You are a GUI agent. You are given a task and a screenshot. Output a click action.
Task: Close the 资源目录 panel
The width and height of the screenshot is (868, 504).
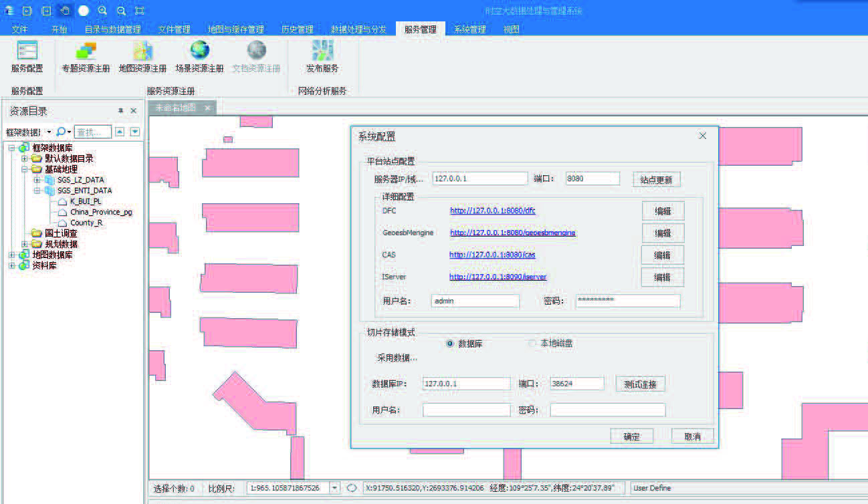pyautogui.click(x=134, y=111)
